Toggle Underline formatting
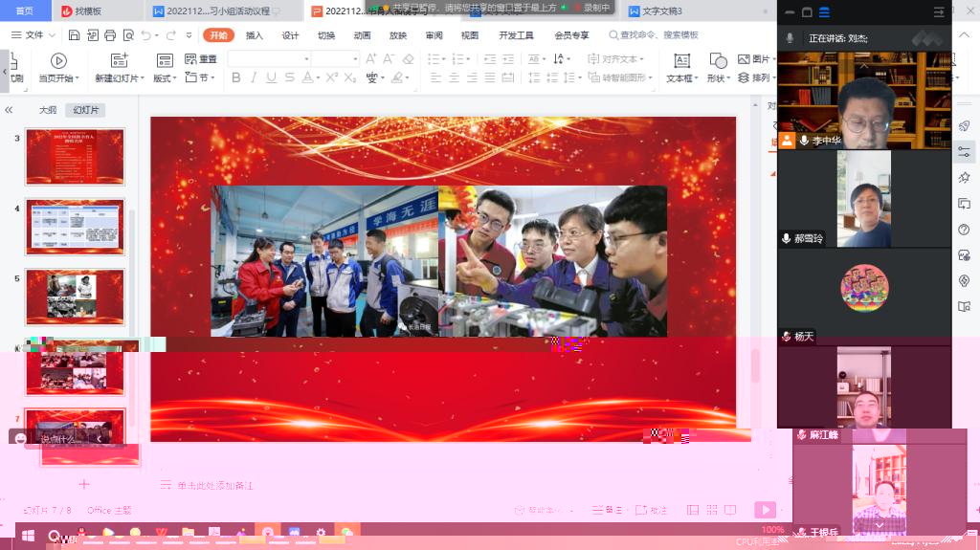The width and height of the screenshot is (980, 550). tap(271, 77)
